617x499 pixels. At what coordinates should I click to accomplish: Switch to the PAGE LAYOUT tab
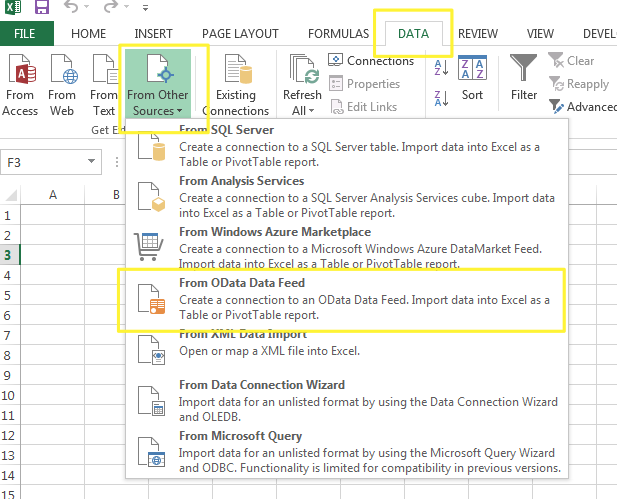click(240, 34)
